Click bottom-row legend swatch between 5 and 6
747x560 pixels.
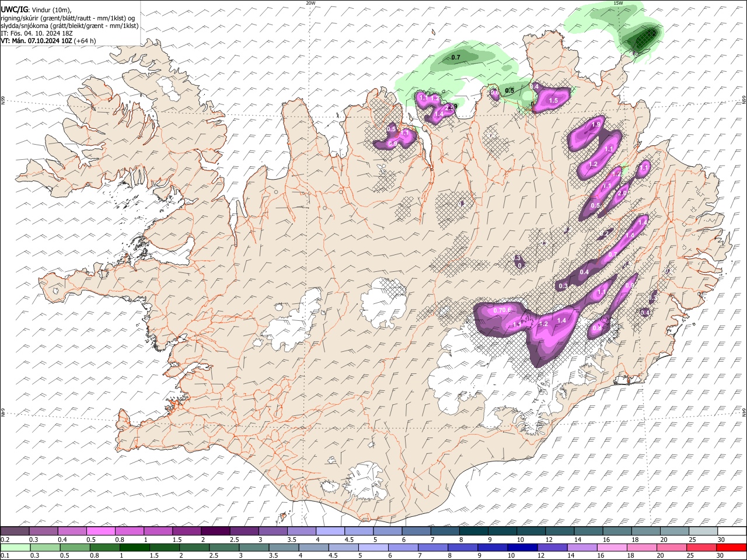pos(373,547)
